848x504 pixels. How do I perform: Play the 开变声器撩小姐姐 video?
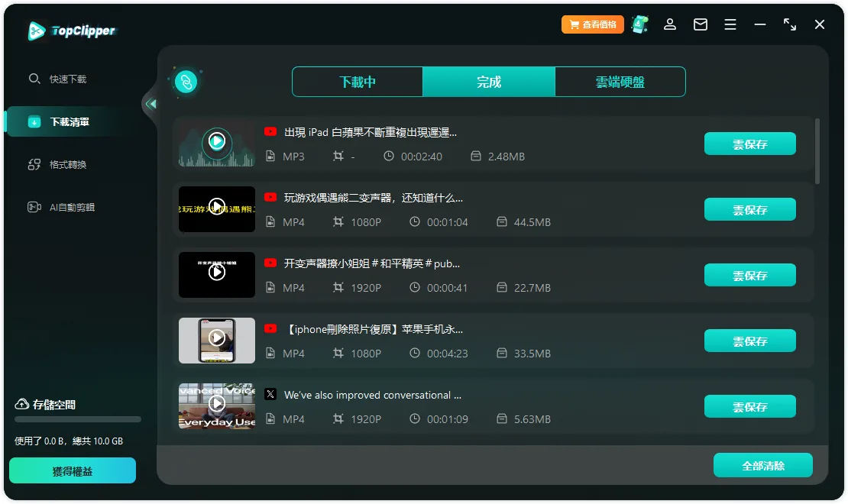click(x=217, y=273)
